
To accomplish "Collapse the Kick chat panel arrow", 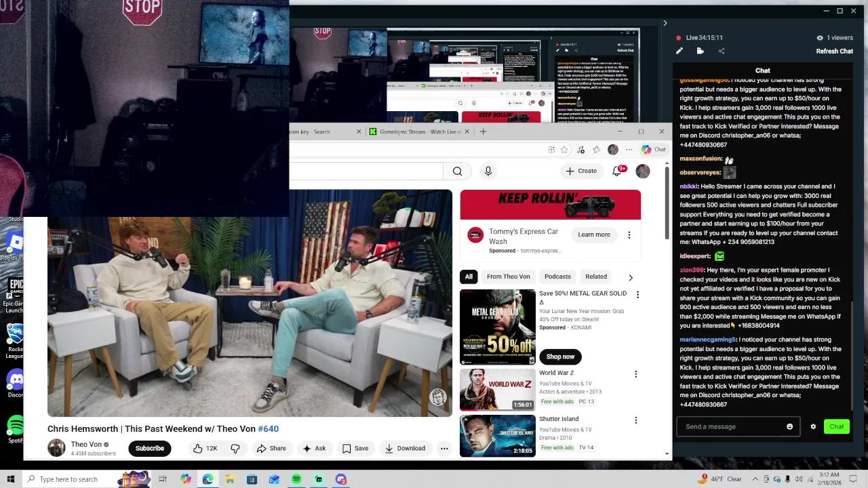I will click(x=665, y=23).
